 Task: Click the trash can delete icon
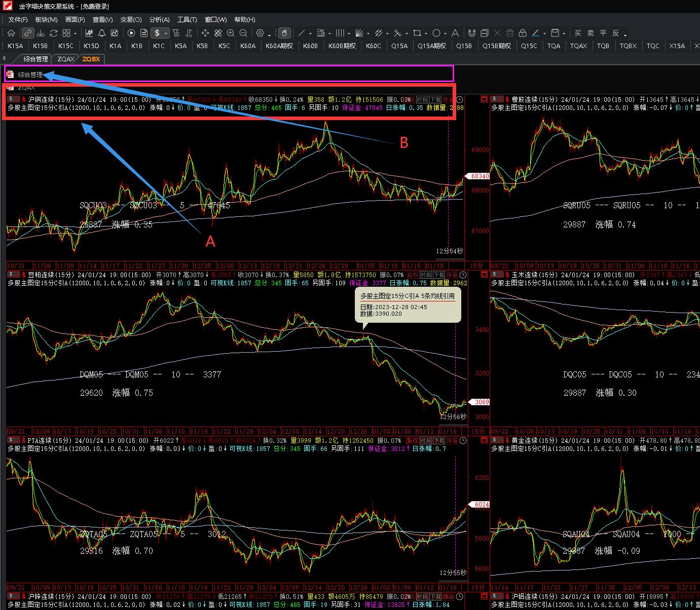pyautogui.click(x=509, y=33)
